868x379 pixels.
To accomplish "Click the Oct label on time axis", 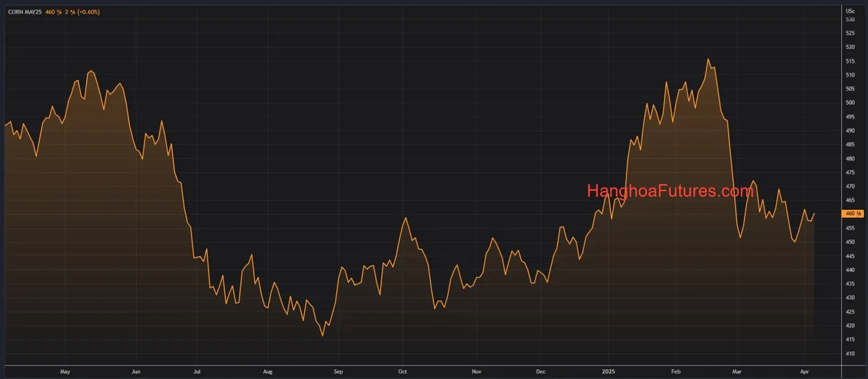I will pyautogui.click(x=402, y=372).
